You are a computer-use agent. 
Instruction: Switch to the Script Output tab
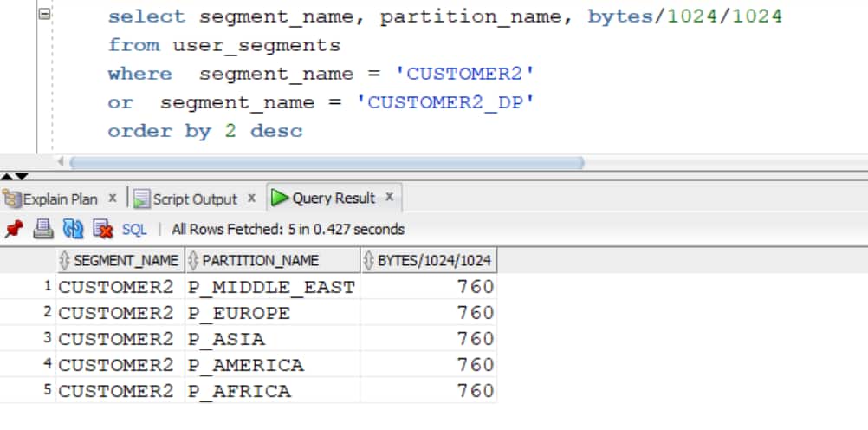194,199
